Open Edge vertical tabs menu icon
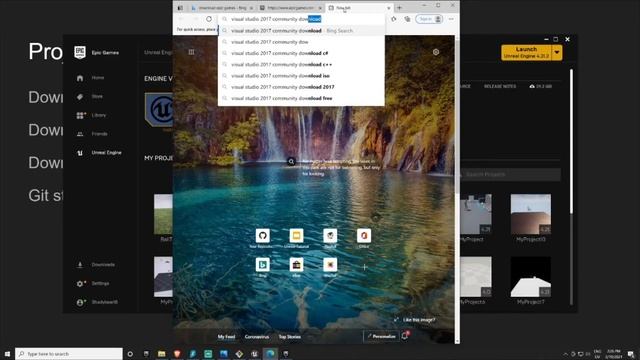Screen dimensions: 640x360 180,7
